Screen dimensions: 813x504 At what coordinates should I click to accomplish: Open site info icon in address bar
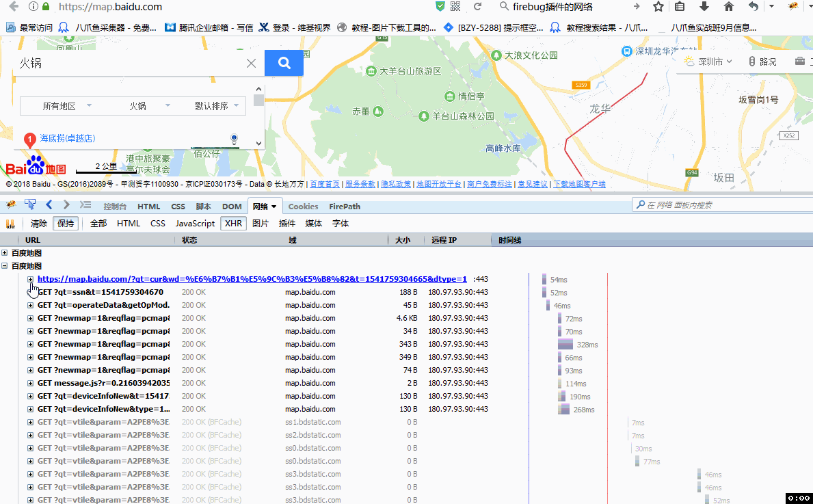pos(34,7)
